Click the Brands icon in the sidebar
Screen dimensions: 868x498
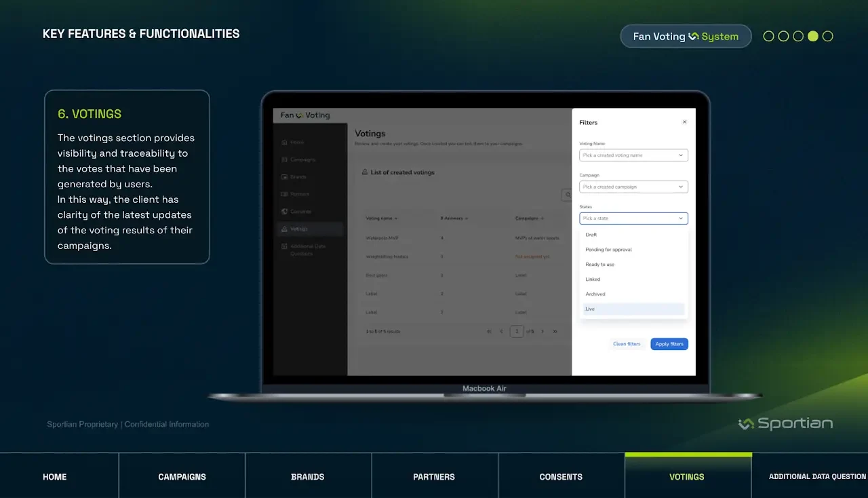[x=284, y=177]
